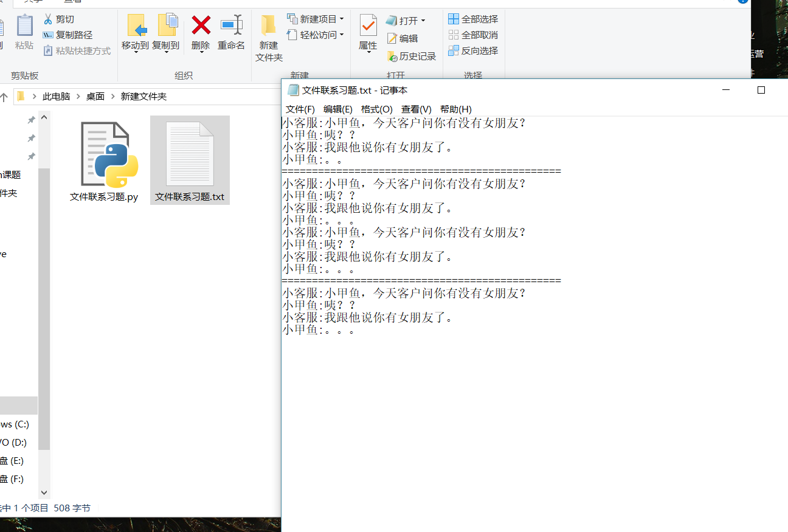The height and width of the screenshot is (532, 788).
Task: Click 反向选择 to invert selection
Action: pyautogui.click(x=473, y=50)
